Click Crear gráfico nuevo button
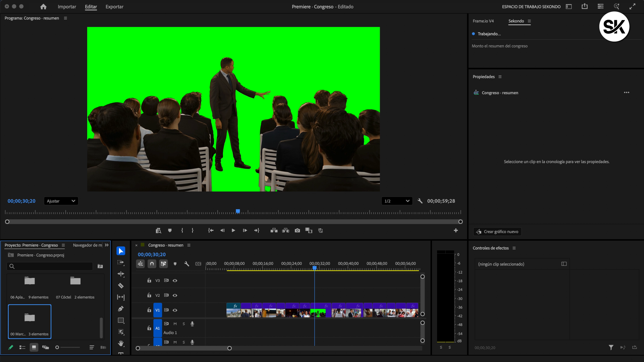The image size is (644, 362). (x=497, y=232)
